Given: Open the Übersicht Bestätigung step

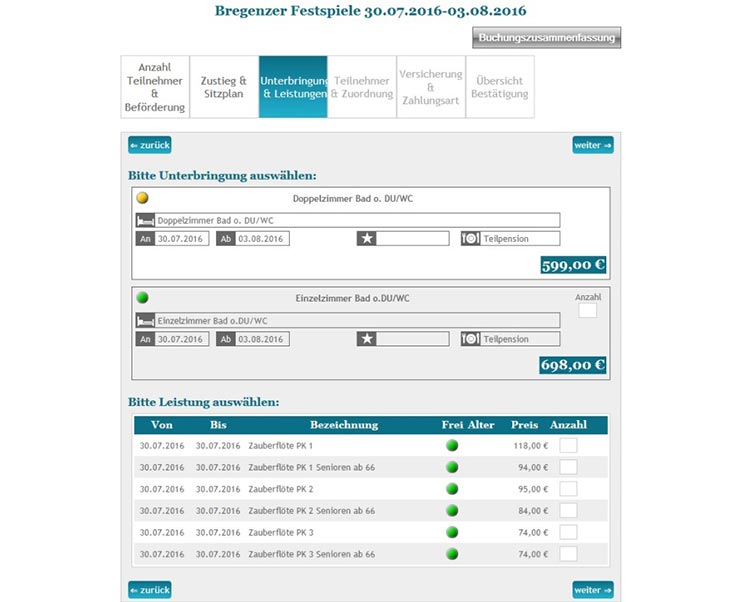Looking at the screenshot, I should [x=500, y=87].
